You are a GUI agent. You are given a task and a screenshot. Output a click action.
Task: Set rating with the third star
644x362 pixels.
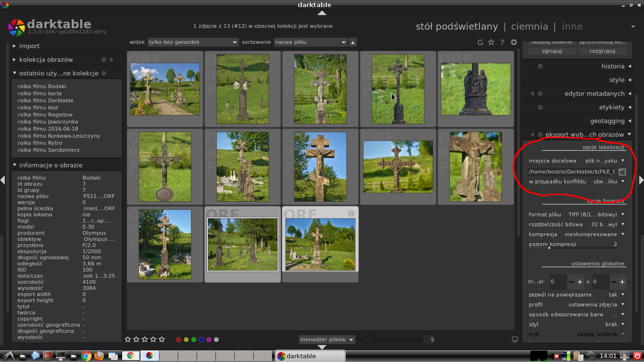(x=145, y=339)
